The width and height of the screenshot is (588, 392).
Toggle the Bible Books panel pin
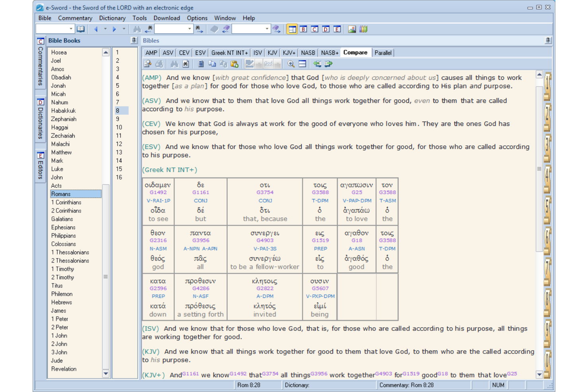pos(134,40)
